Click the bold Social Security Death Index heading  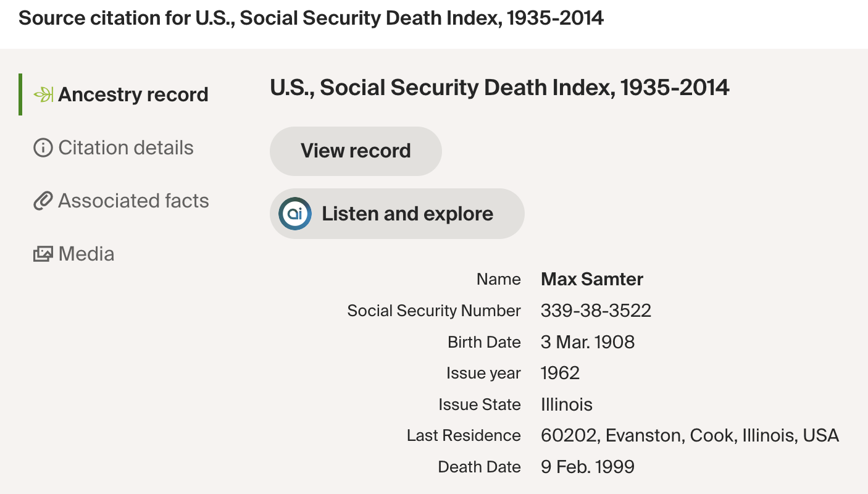499,88
